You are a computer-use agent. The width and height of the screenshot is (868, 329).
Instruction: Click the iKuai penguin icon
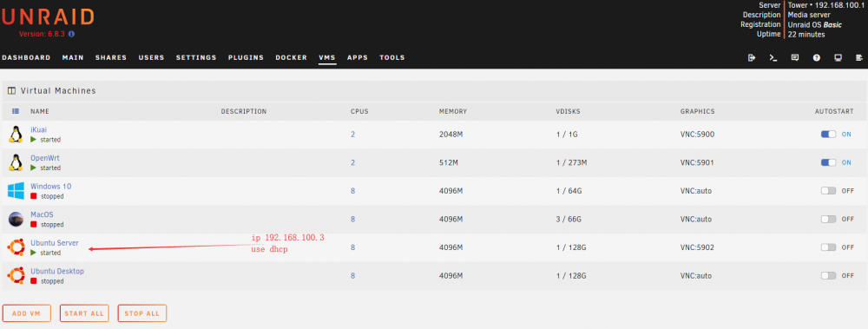click(16, 135)
